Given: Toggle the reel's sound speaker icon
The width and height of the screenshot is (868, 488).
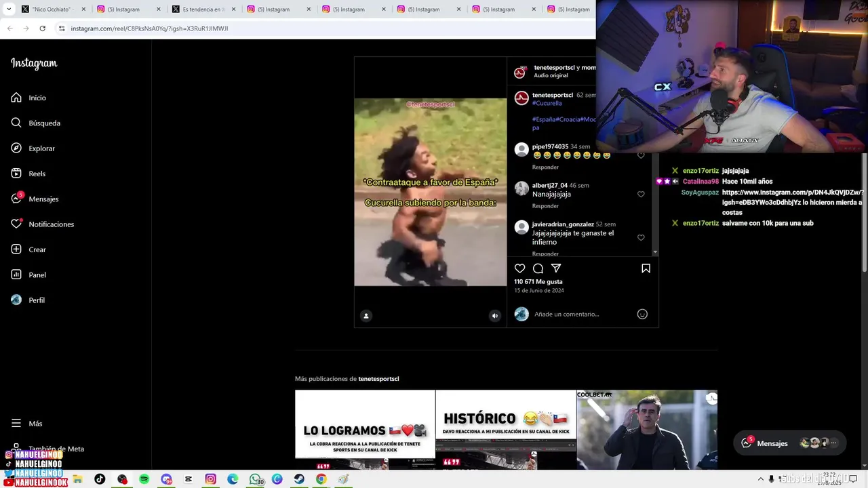Looking at the screenshot, I should (495, 315).
